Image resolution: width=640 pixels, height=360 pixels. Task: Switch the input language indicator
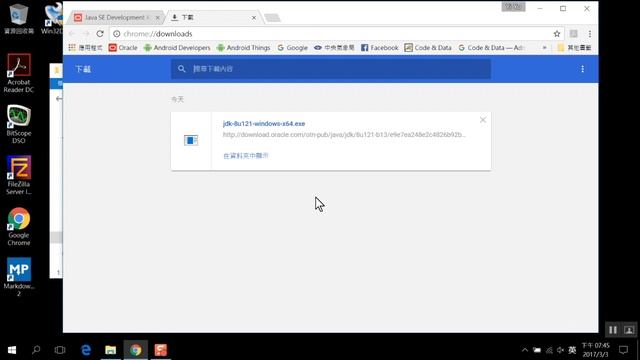(x=572, y=350)
